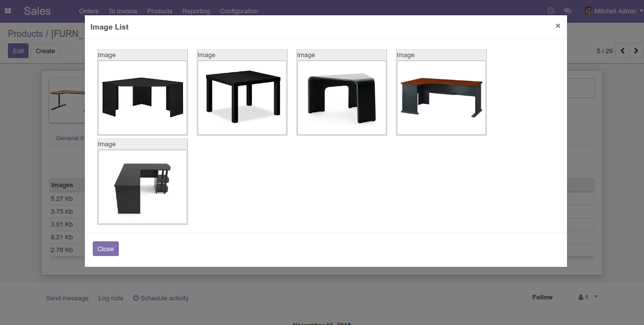Expand the followers count dropdown arrow

coord(596,297)
